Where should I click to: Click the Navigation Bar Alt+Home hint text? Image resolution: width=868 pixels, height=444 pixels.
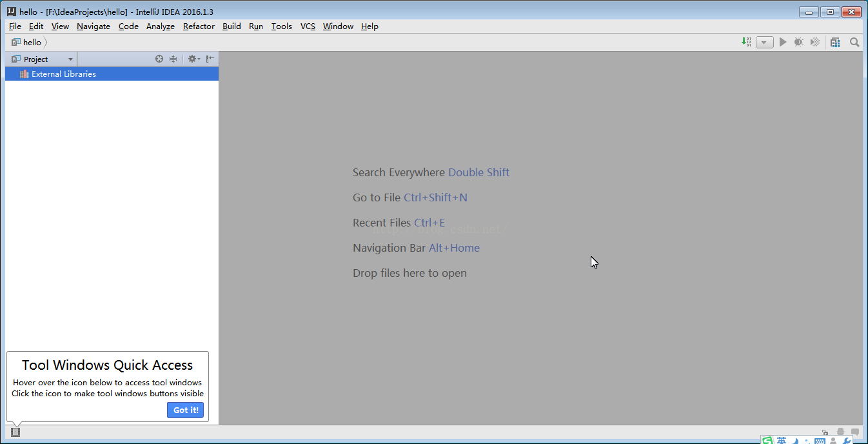[x=416, y=248]
